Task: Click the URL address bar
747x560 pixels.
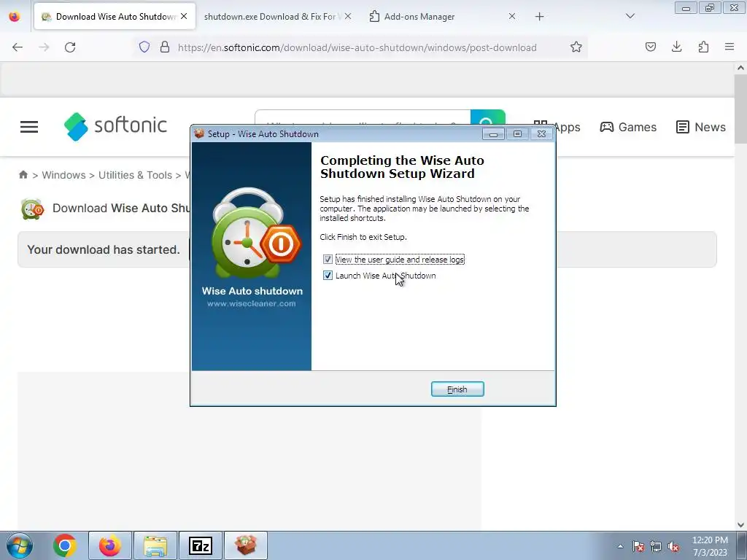Action: click(357, 47)
